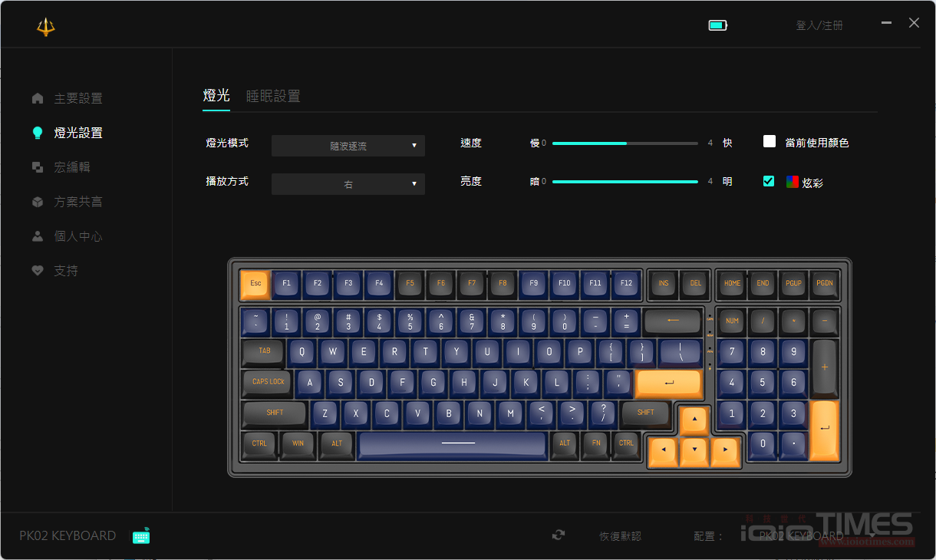
Task: Select the Esc key on keyboard layout
Action: tap(255, 284)
